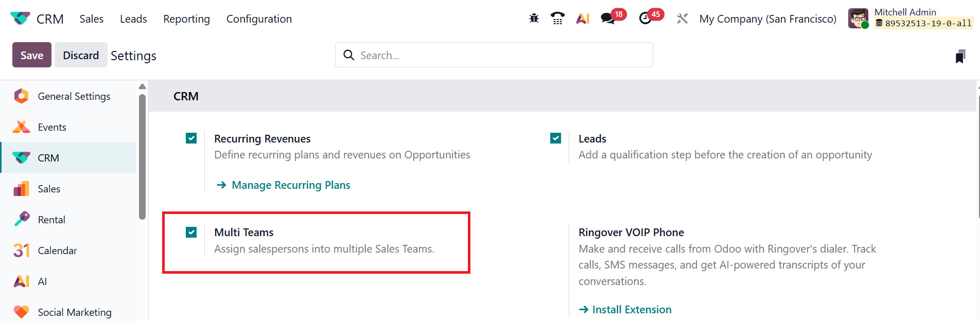Open the conversations messages icon

pos(608,19)
